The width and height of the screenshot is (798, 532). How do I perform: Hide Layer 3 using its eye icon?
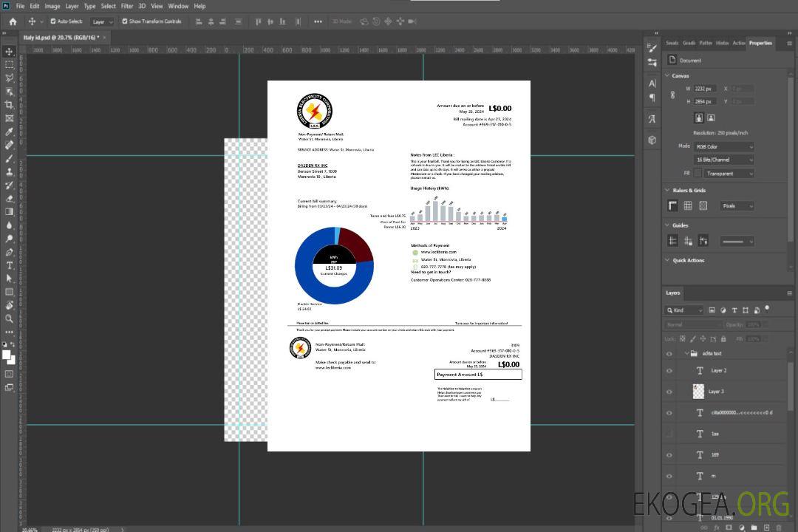pyautogui.click(x=669, y=392)
